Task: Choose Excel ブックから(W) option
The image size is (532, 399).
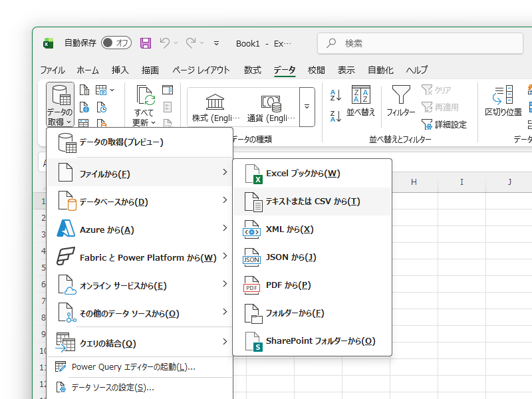Action: (313, 174)
